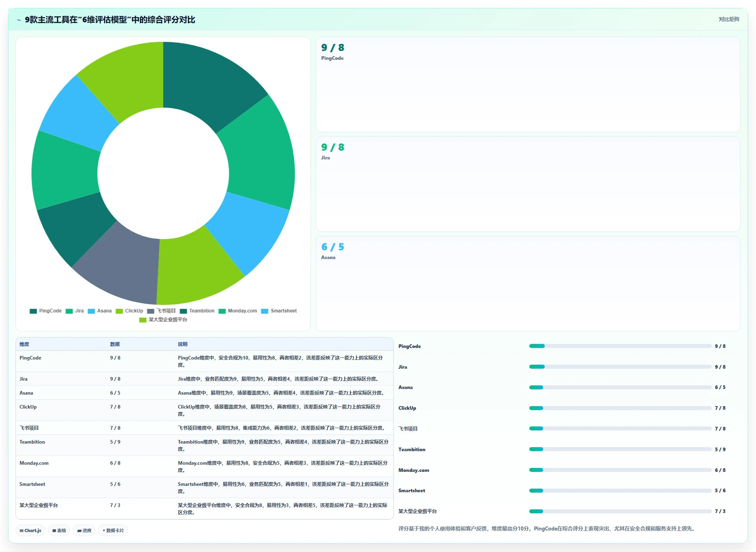Click the Smartsheet progress bar
The width and height of the screenshot is (756, 552).
(620, 491)
